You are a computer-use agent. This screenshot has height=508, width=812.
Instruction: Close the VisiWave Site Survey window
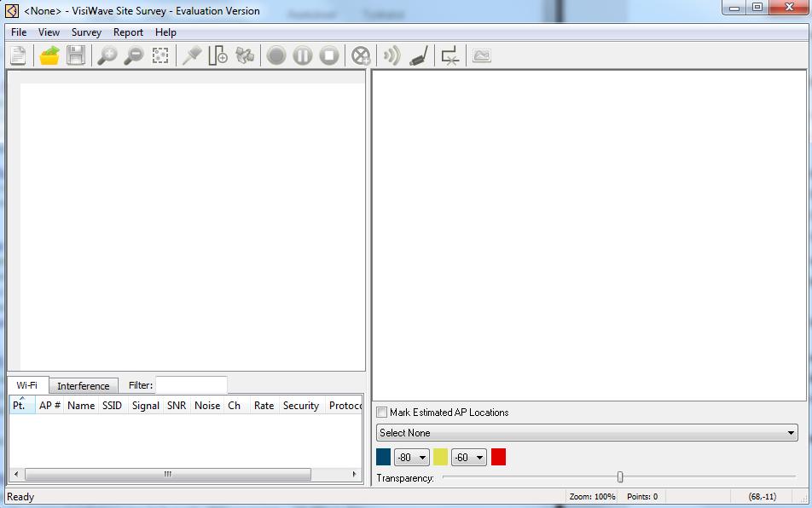[x=789, y=7]
